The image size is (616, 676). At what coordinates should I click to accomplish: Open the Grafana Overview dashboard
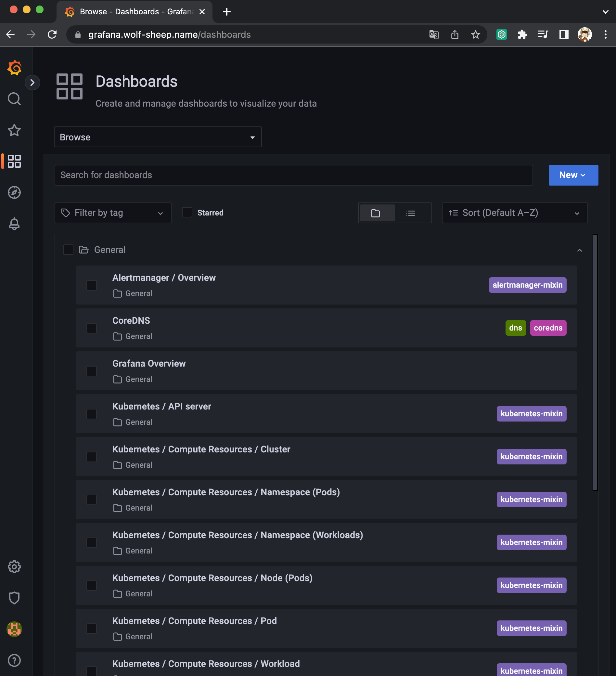[149, 364]
